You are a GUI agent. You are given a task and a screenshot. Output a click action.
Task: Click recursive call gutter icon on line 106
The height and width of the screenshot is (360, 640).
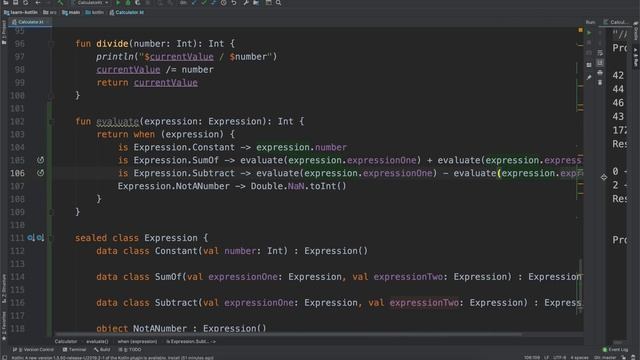(40, 173)
